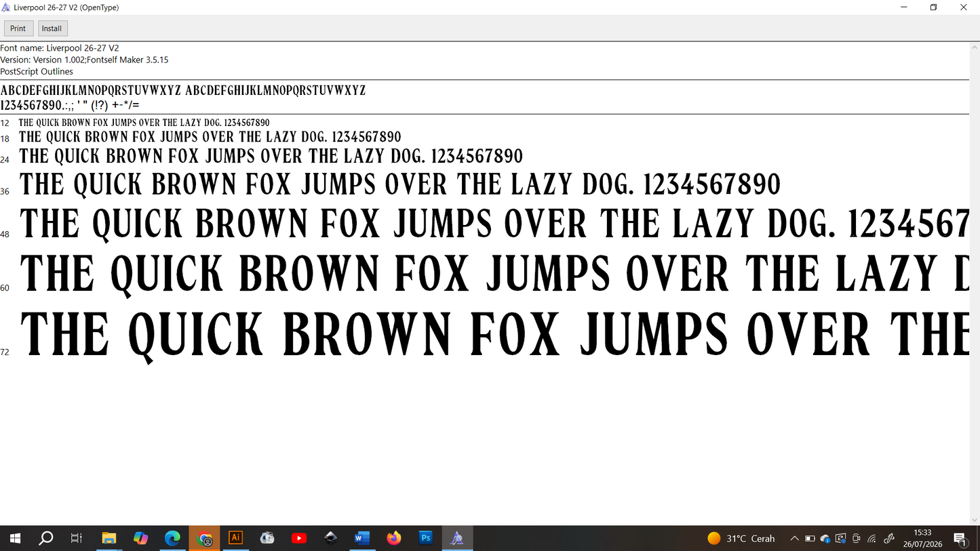Click the 12-point sample sentence
This screenshot has height=551, width=980.
coord(144,123)
